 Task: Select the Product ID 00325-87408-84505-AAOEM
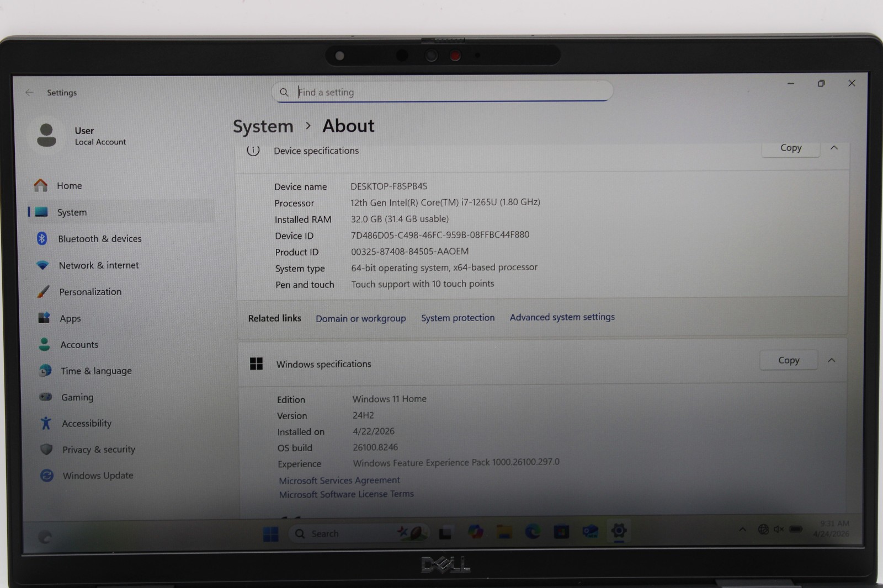coord(409,252)
